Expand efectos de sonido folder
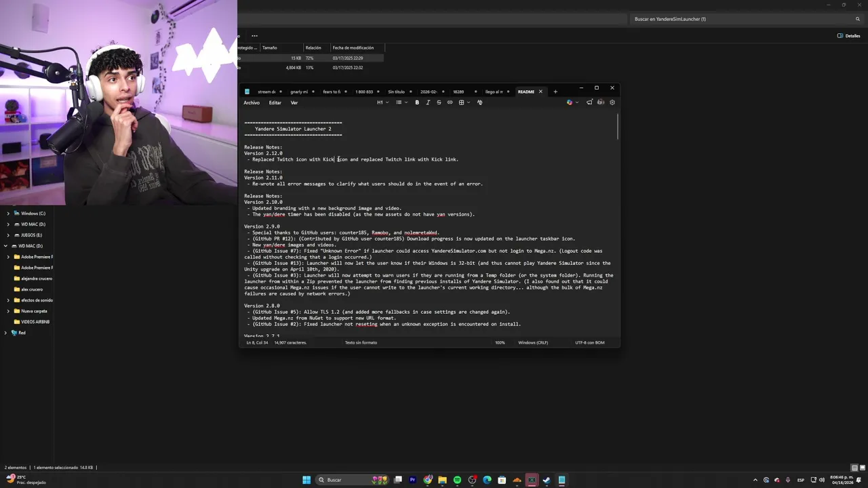The height and width of the screenshot is (488, 868). coord(8,300)
